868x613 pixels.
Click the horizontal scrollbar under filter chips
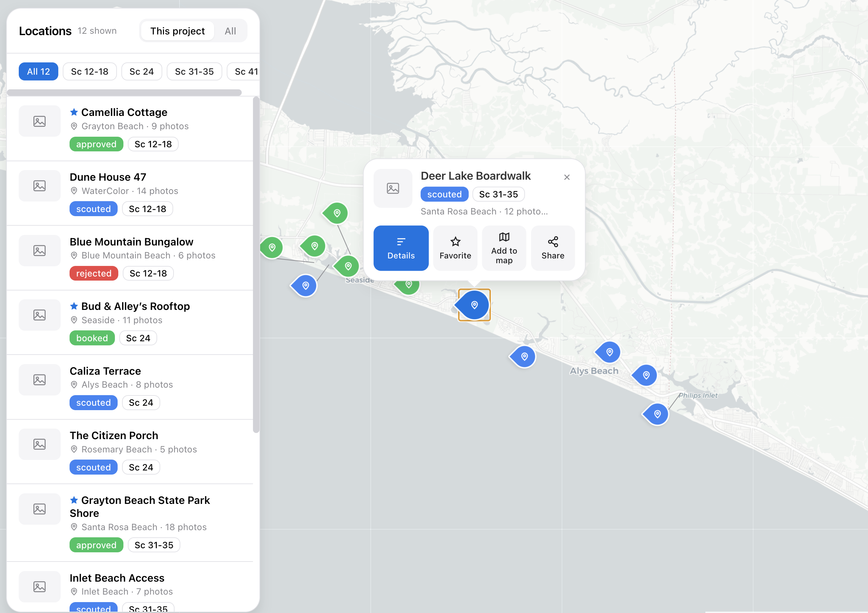[124, 93]
